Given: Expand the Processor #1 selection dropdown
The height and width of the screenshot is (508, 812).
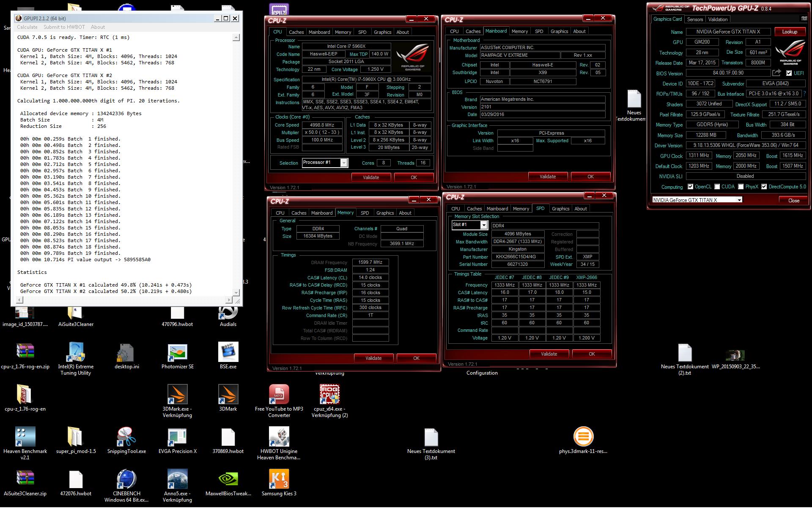Looking at the screenshot, I should point(344,163).
